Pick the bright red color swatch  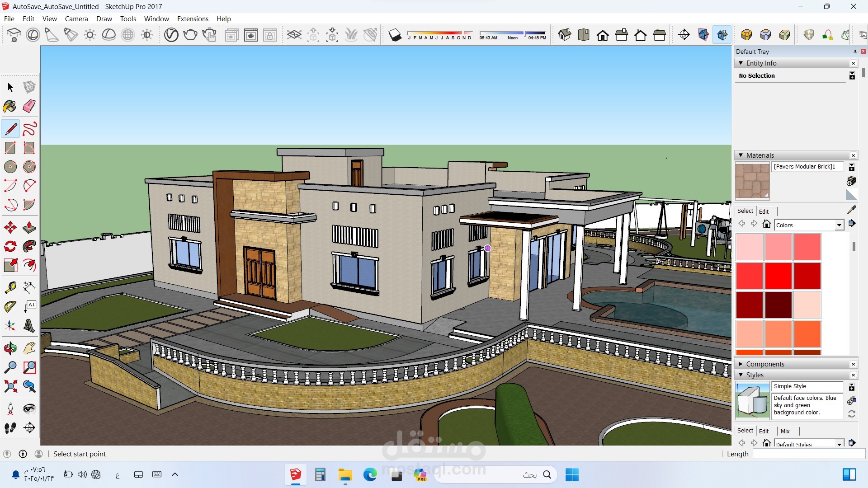click(778, 276)
